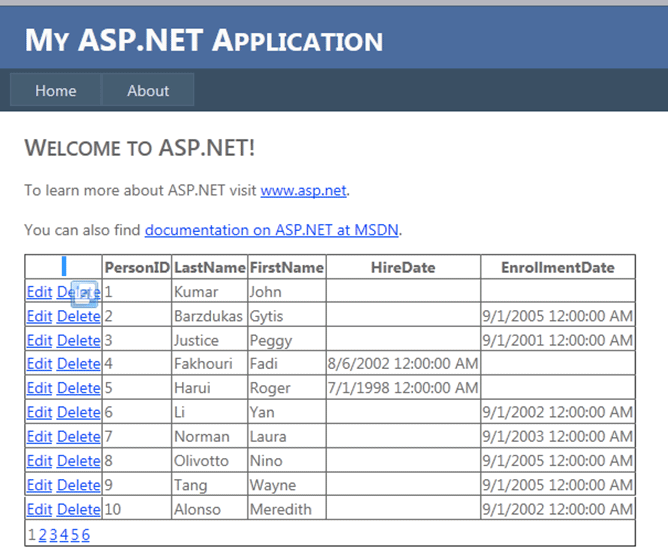Image resolution: width=668 pixels, height=547 pixels.
Task: Delete the Kumar John row
Action: (78, 292)
